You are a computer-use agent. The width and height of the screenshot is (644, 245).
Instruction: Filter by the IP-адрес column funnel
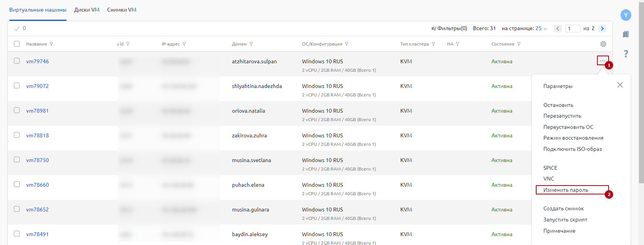point(184,44)
